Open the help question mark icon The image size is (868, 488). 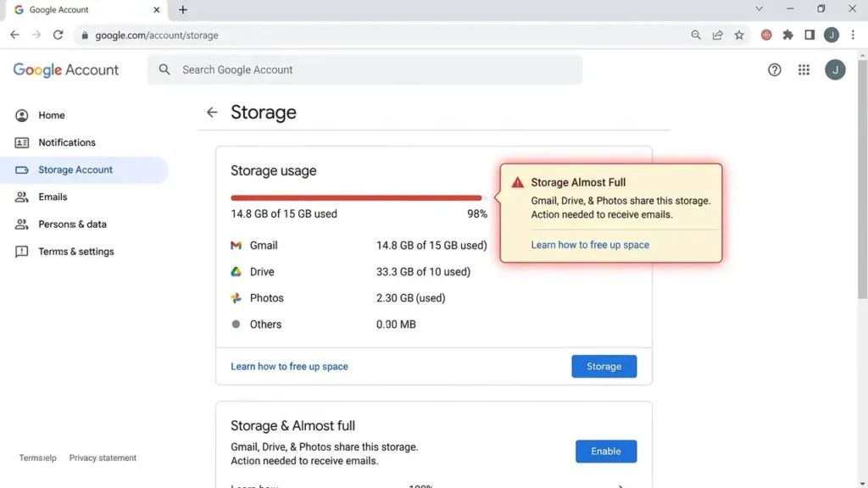point(775,69)
